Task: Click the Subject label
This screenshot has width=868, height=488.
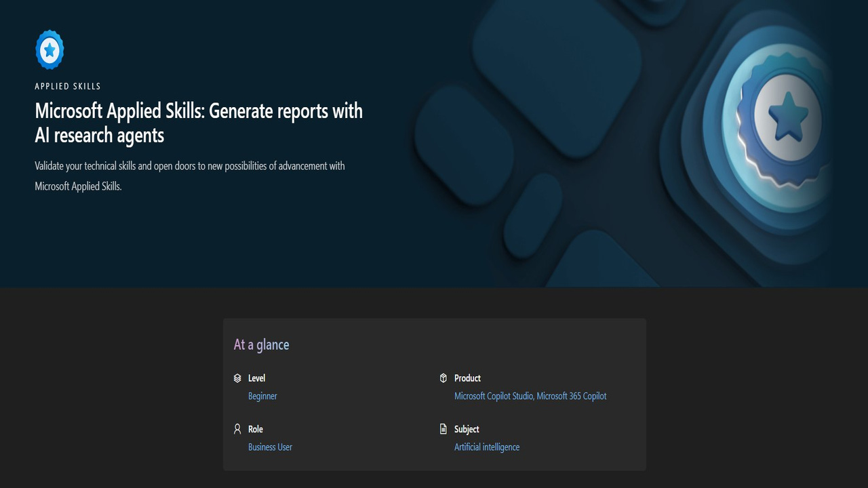Action: (467, 429)
